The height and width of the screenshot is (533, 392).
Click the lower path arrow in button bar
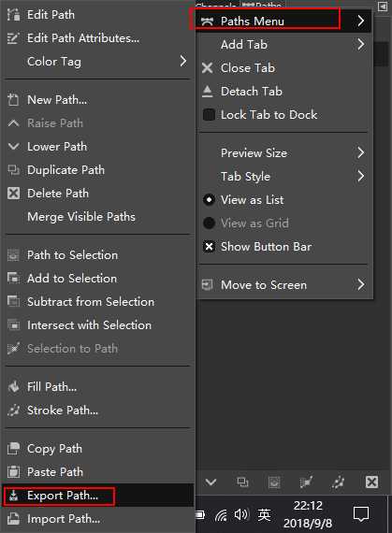(x=211, y=482)
